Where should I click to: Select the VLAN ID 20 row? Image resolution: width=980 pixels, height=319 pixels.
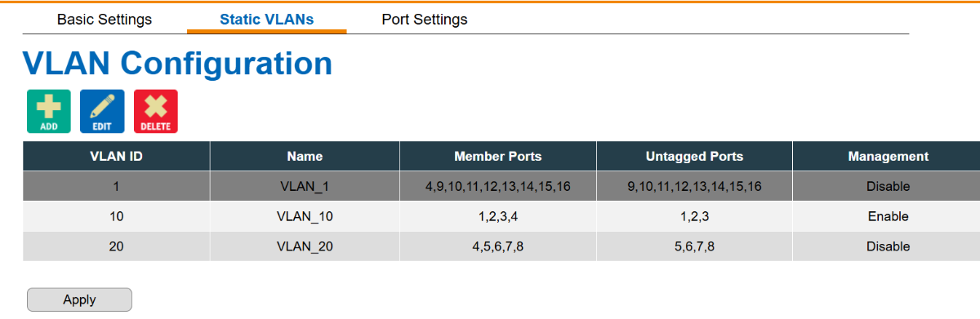(501, 246)
